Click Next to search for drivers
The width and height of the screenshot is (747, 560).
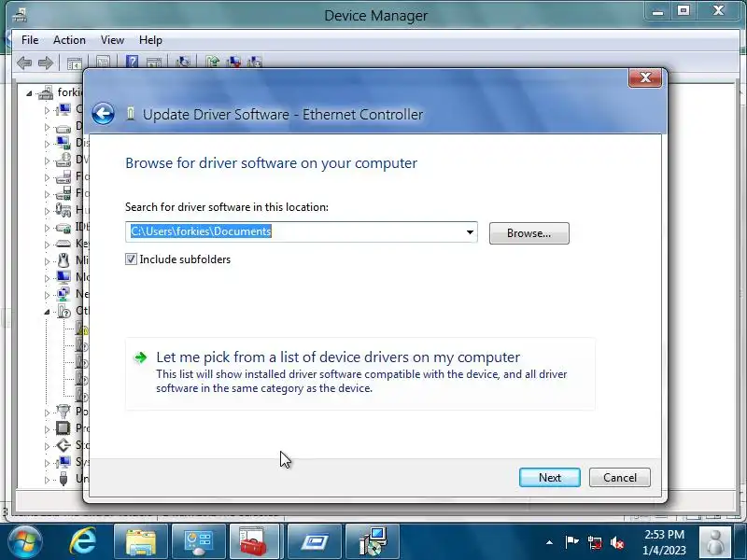pos(550,478)
